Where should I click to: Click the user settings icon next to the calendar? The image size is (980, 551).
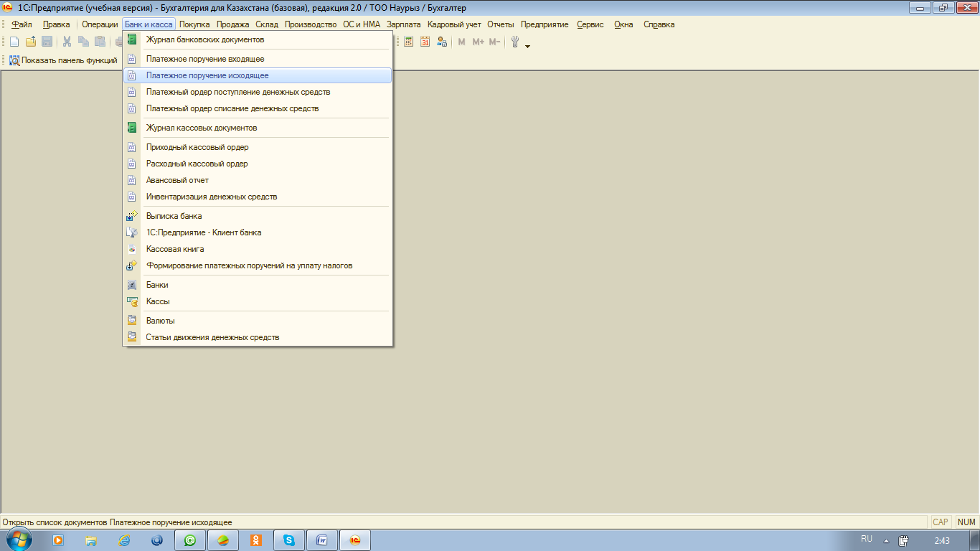pyautogui.click(x=442, y=42)
